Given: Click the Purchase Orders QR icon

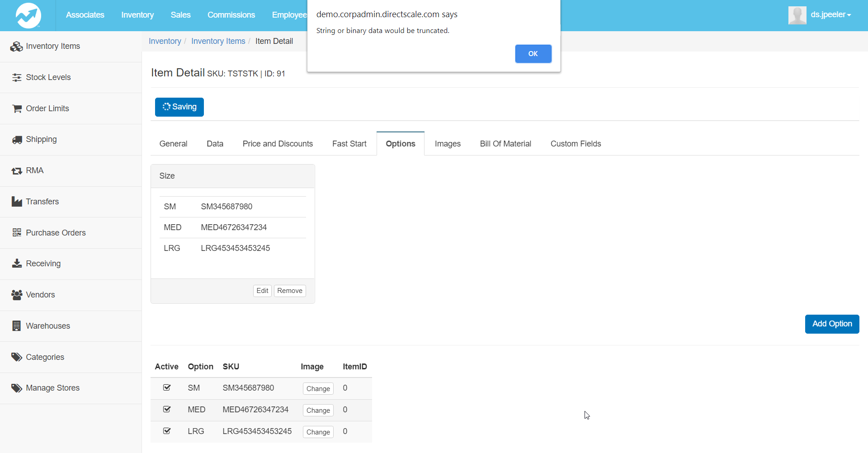Looking at the screenshot, I should point(17,233).
